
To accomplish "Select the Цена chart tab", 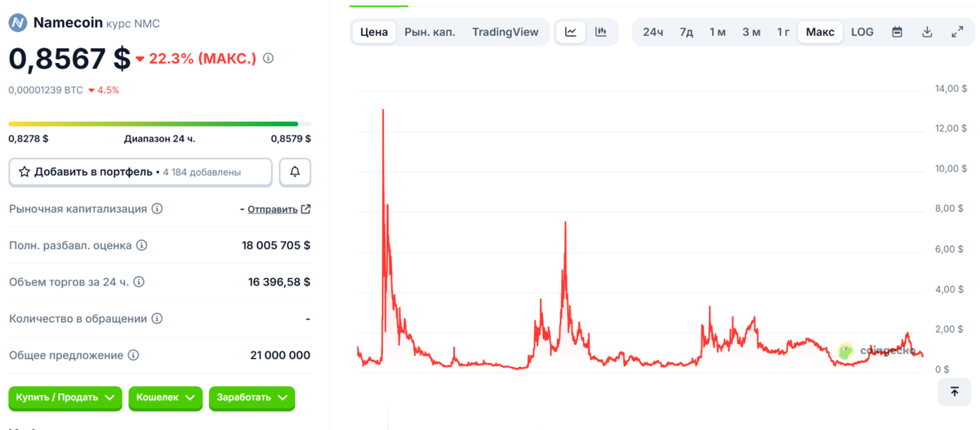I will click(x=374, y=32).
